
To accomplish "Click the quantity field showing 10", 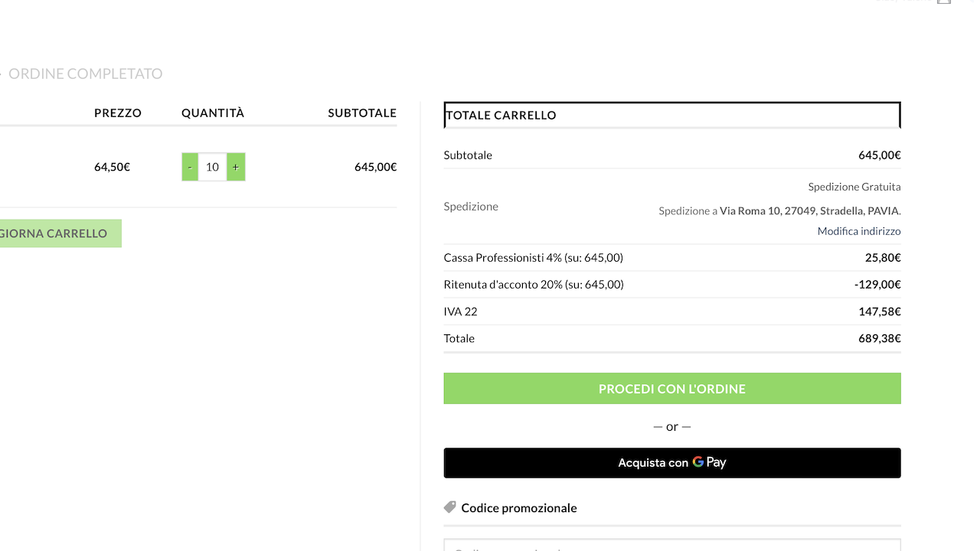I will 213,167.
